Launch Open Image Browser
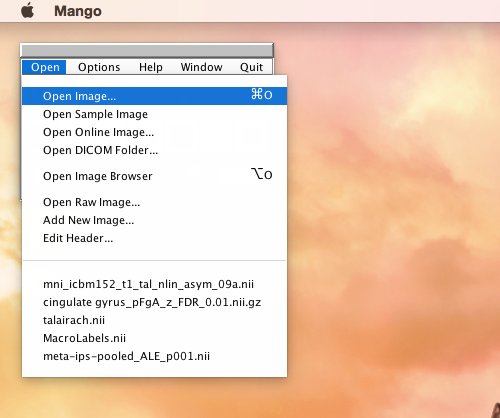 (x=154, y=176)
